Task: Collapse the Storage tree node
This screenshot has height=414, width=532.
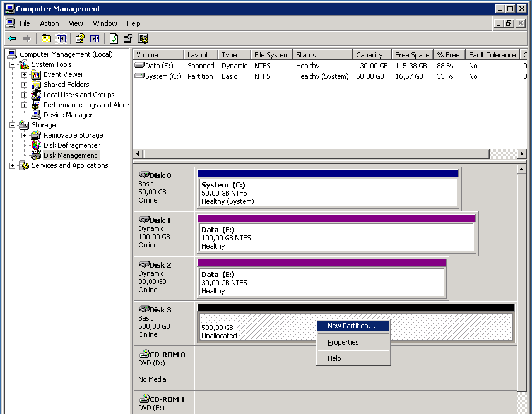Action: 12,125
